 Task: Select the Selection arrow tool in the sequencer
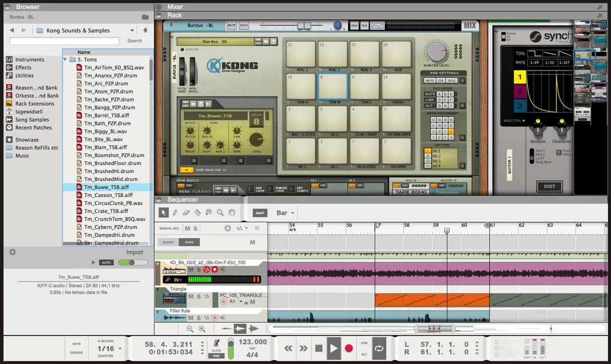pyautogui.click(x=163, y=212)
